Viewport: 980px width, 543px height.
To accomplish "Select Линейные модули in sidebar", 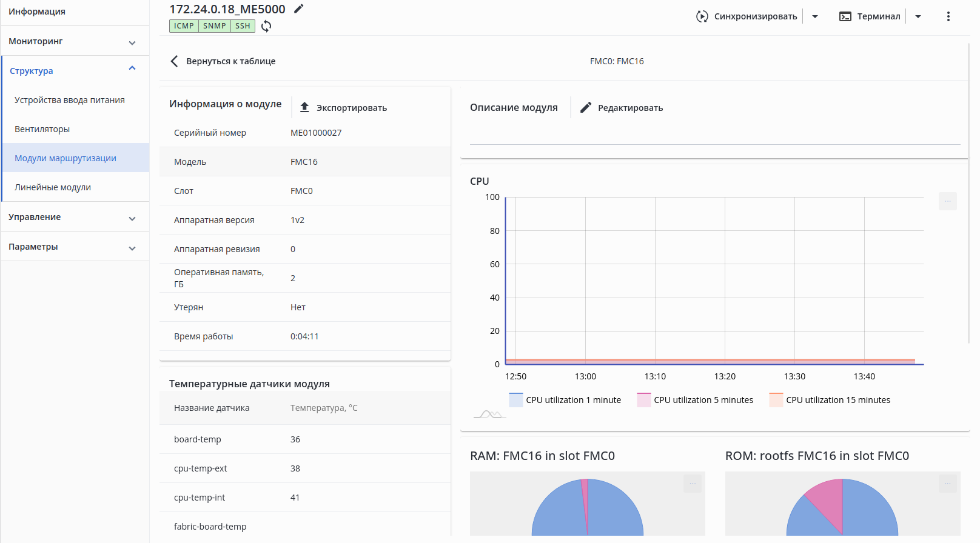I will point(53,187).
